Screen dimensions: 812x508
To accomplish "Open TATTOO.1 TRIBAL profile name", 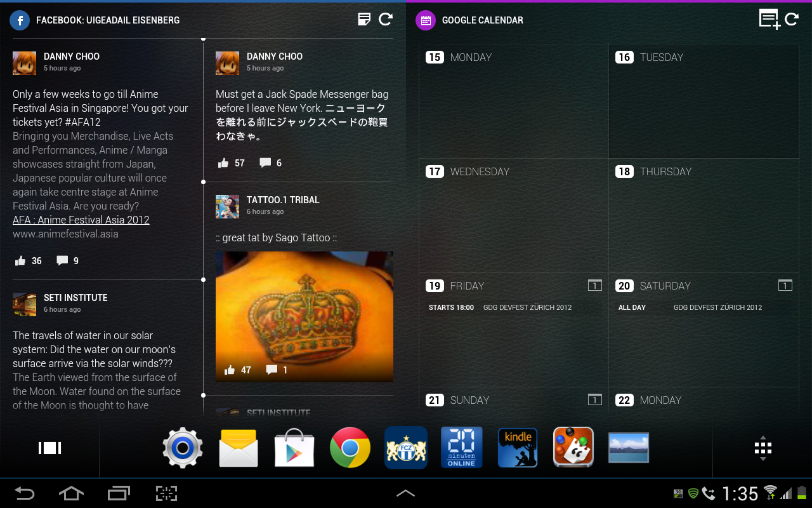I will 283,200.
